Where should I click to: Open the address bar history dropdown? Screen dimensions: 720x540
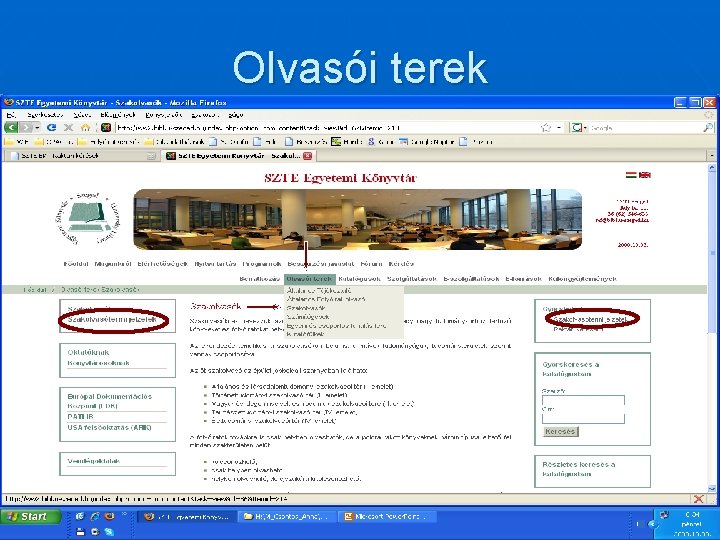click(x=559, y=127)
